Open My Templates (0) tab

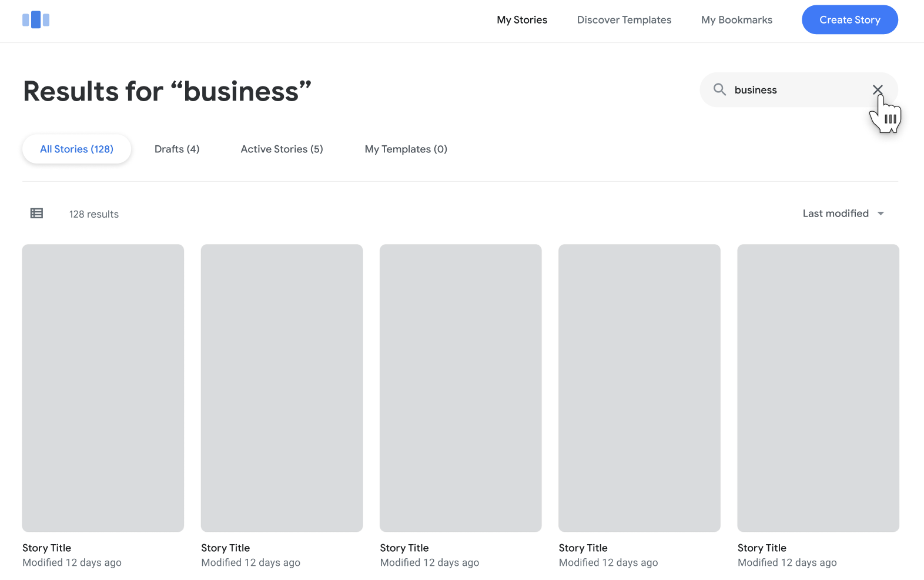[x=406, y=149]
